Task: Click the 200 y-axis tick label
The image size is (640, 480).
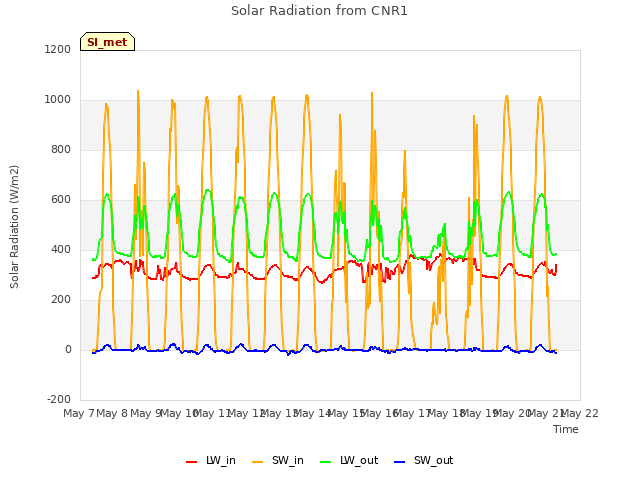Action: point(61,300)
